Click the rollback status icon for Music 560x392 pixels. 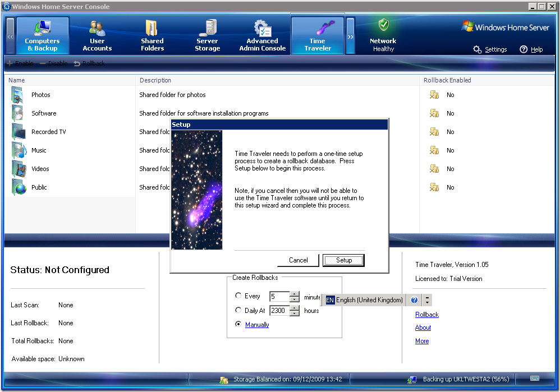434,150
